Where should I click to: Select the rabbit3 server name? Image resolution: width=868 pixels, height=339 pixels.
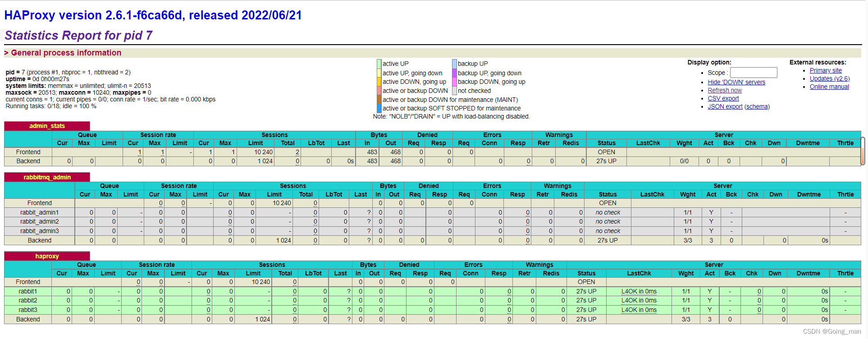28,310
